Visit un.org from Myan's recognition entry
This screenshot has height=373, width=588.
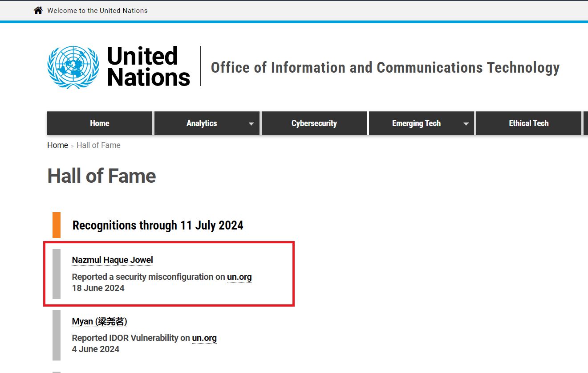[204, 338]
